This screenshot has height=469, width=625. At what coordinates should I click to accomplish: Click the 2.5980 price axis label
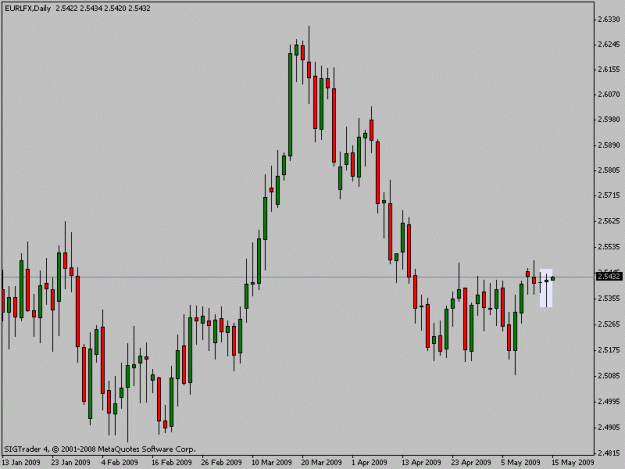609,119
